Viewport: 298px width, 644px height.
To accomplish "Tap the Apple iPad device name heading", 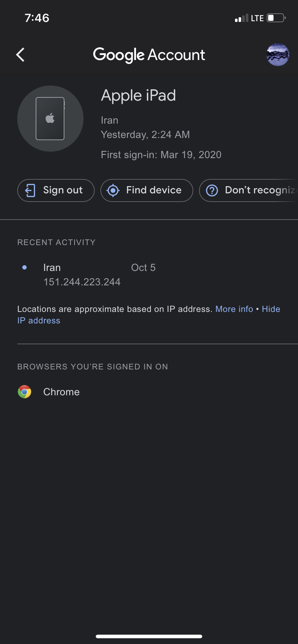I will point(139,96).
